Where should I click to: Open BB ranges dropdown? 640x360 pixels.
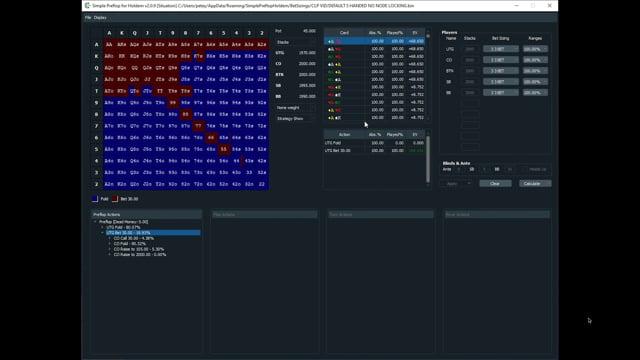tap(535, 93)
